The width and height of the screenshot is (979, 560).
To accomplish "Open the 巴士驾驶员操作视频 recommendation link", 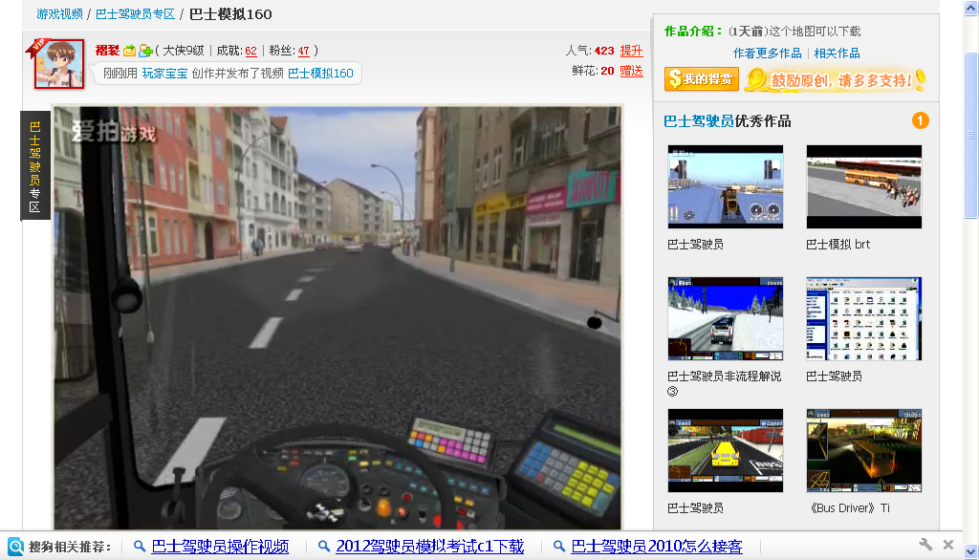I will pyautogui.click(x=220, y=547).
